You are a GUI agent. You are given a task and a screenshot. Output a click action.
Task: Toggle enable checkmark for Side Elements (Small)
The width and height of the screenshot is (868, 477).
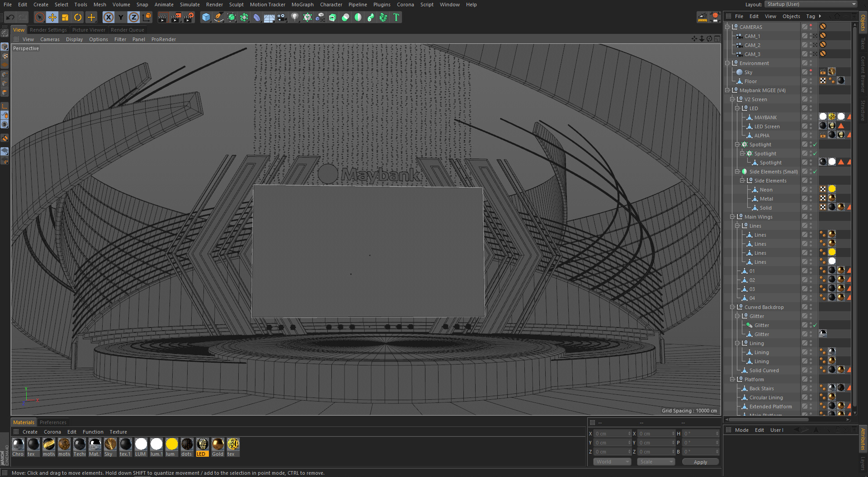coord(815,172)
